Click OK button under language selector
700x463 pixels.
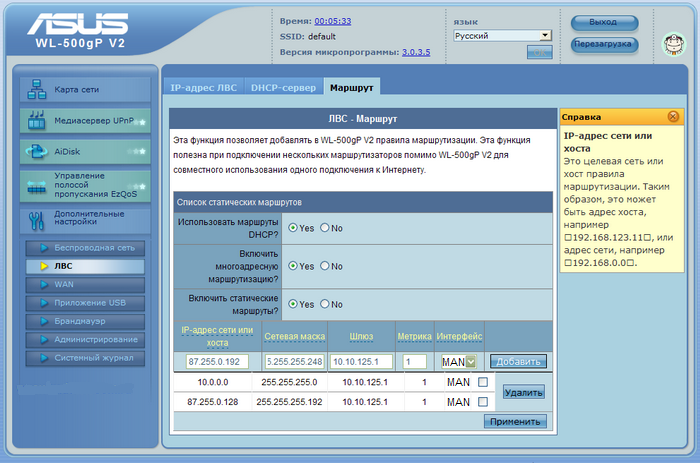(x=539, y=52)
